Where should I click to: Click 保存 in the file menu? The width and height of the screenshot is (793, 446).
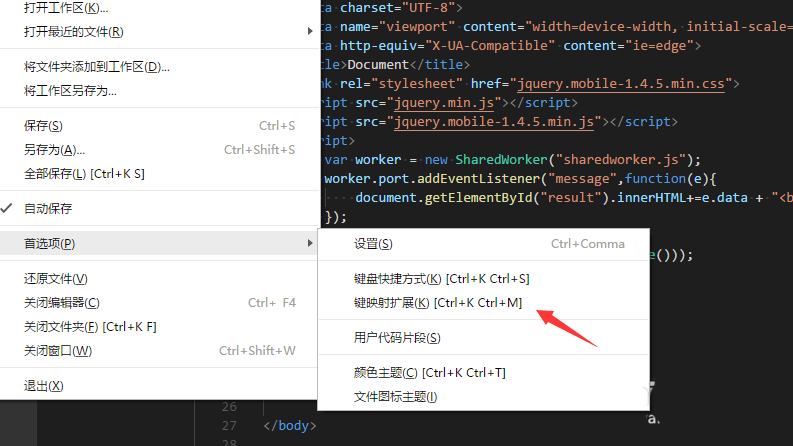coord(160,125)
